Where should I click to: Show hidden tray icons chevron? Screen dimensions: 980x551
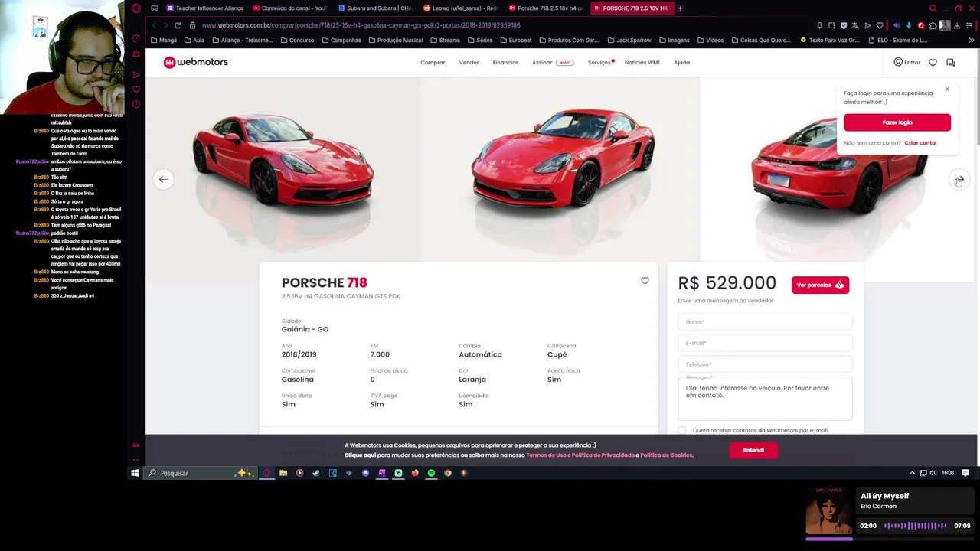tap(912, 473)
